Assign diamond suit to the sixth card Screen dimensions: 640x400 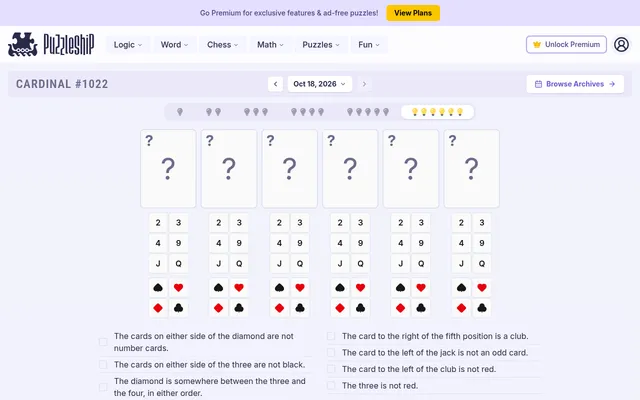pyautogui.click(x=461, y=308)
